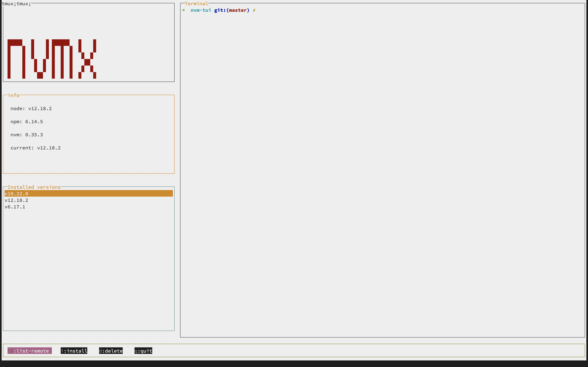Click the nvm-tui directory name in prompt
The image size is (588, 367).
pyautogui.click(x=201, y=10)
